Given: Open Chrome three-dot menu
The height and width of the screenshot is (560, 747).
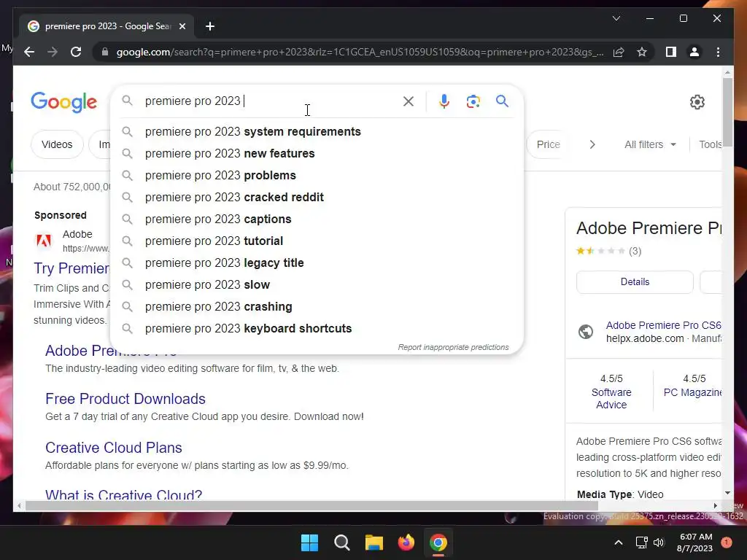Looking at the screenshot, I should coord(718,52).
